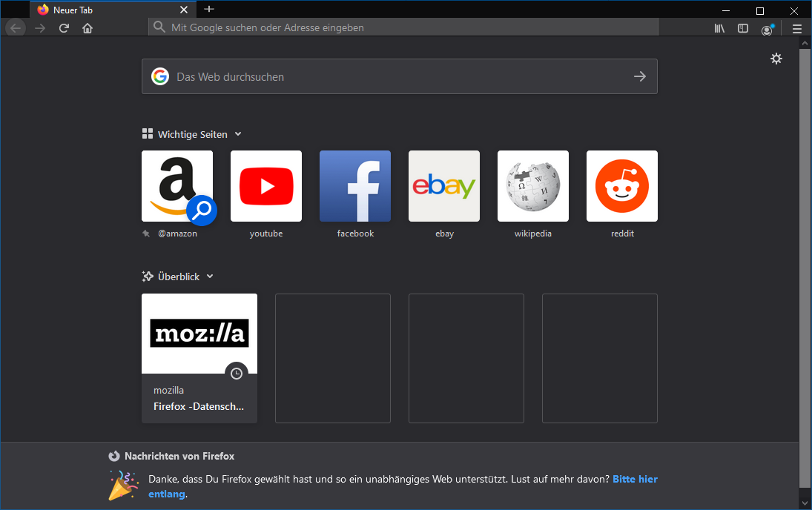Open the mozilla Firefox Datenschutz card
The height and width of the screenshot is (510, 812).
(199, 358)
